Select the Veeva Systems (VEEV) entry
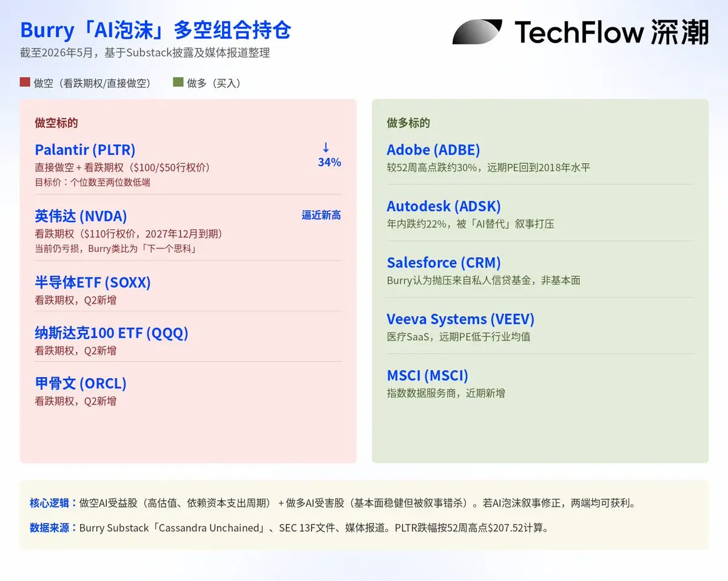The image size is (728, 581). pyautogui.click(x=460, y=319)
